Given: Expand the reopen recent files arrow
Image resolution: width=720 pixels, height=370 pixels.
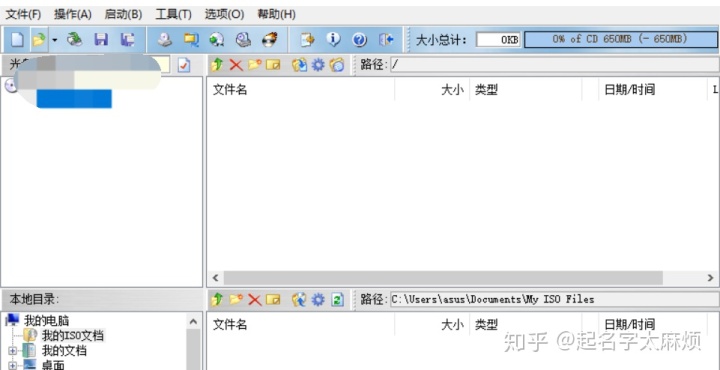Looking at the screenshot, I should coord(55,40).
